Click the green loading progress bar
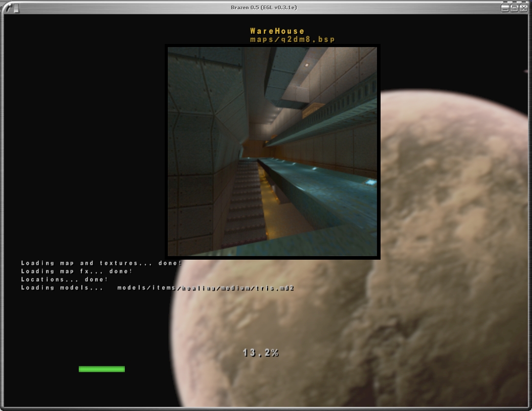This screenshot has width=532, height=411. (102, 369)
